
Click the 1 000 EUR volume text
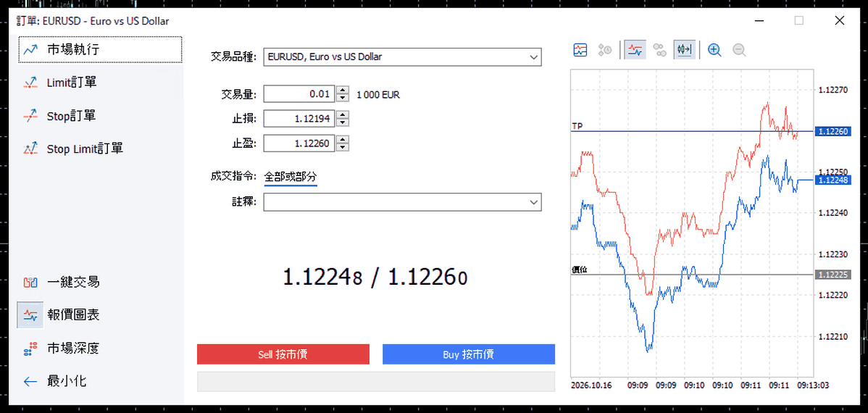[378, 95]
